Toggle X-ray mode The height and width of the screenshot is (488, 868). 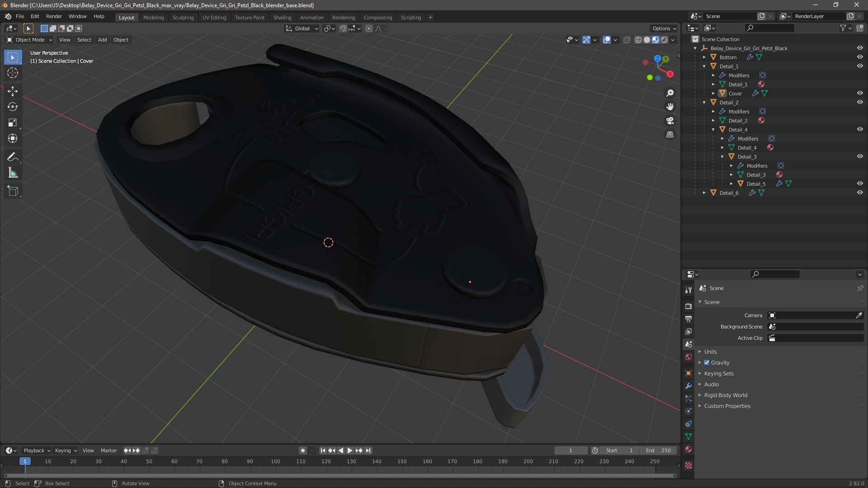point(627,40)
